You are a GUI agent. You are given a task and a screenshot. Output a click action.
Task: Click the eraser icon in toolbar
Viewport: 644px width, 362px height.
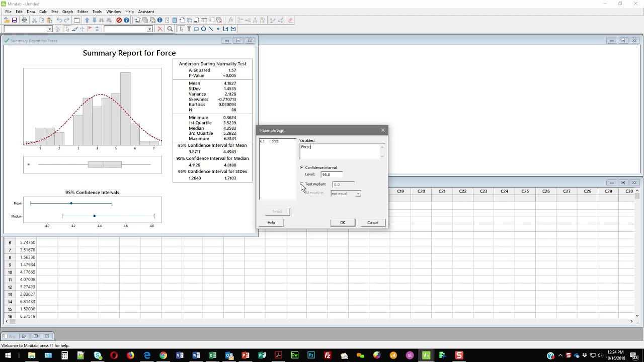click(x=290, y=20)
